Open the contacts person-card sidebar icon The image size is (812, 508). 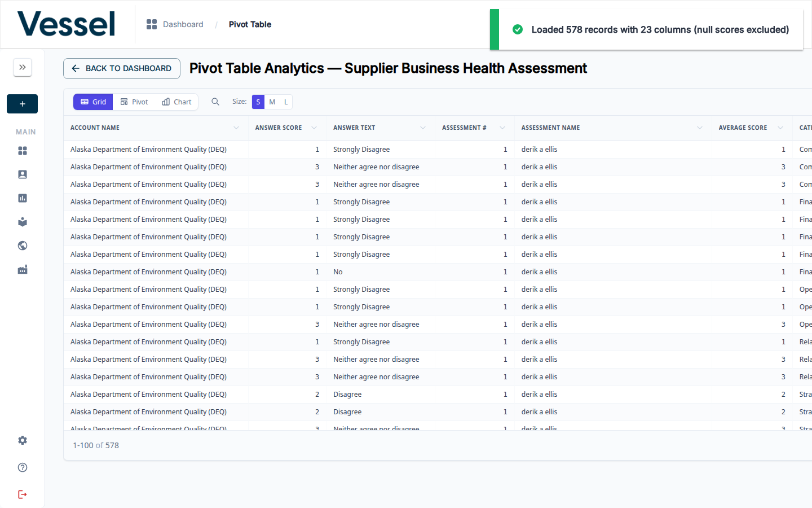coord(23,174)
